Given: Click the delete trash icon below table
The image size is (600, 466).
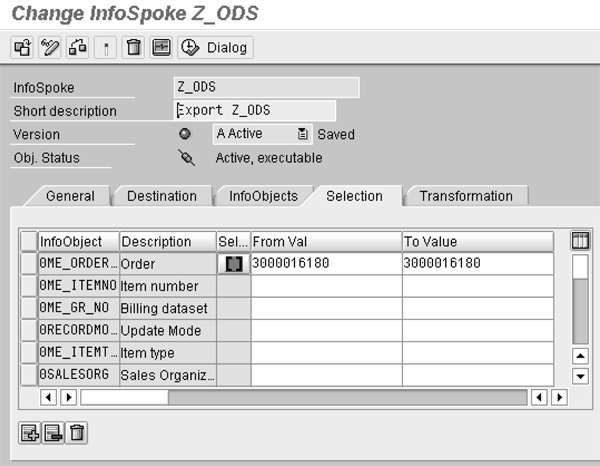Looking at the screenshot, I should click(x=77, y=432).
